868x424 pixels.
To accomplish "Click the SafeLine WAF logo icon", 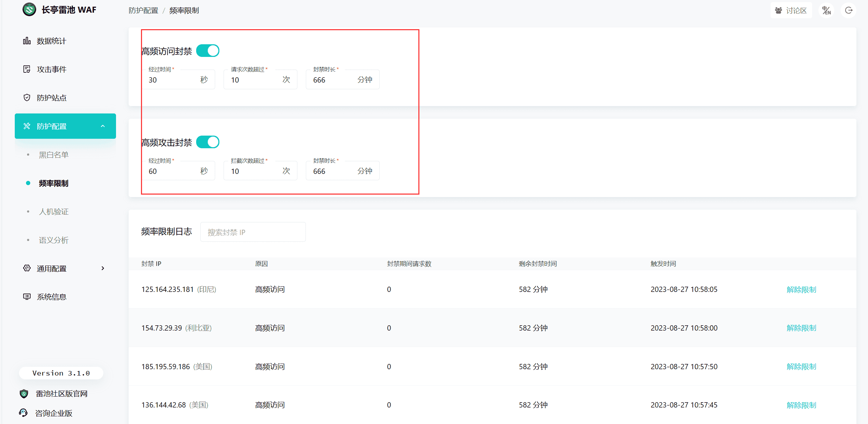I will (29, 9).
